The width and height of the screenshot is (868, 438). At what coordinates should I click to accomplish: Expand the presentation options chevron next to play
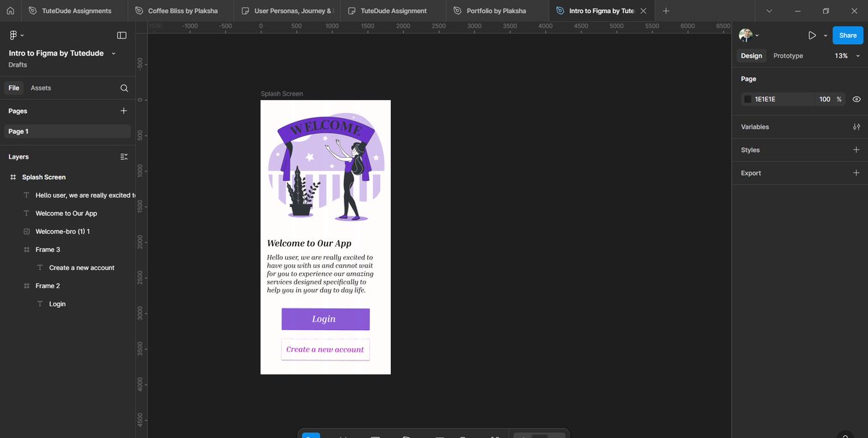coord(826,35)
